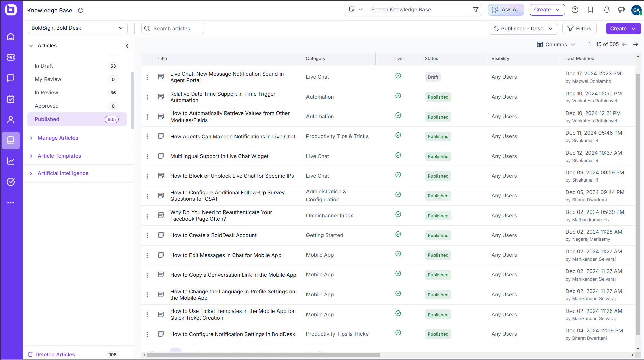
Task: Open the announcements megaphone icon
Action: [x=621, y=10]
